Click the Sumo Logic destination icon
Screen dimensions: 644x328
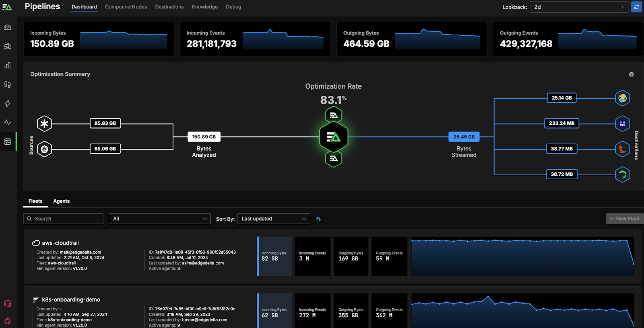pos(622,124)
